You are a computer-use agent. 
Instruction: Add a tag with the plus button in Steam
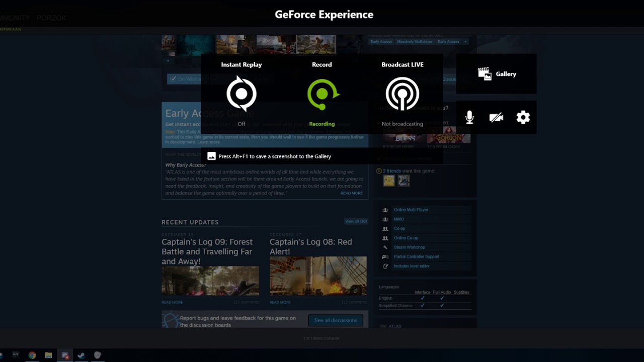[x=466, y=42]
